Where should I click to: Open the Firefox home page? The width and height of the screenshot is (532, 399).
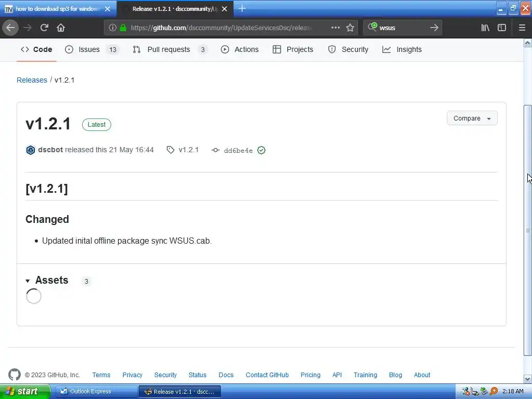(x=61, y=28)
